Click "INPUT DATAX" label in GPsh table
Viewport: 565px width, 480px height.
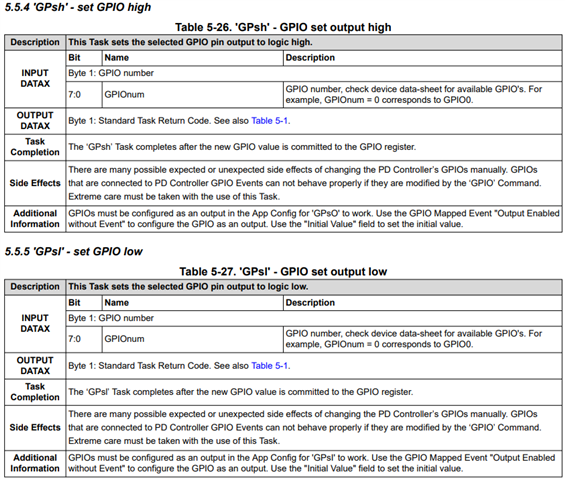click(x=35, y=78)
